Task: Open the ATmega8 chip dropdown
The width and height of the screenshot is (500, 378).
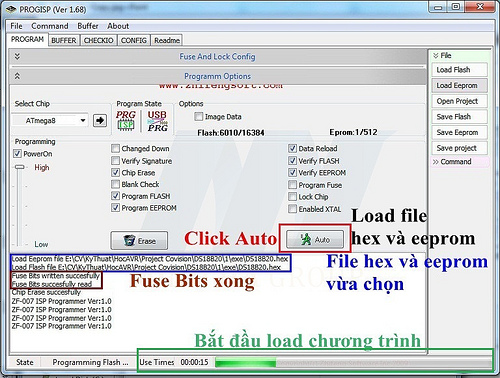Action: coord(50,120)
